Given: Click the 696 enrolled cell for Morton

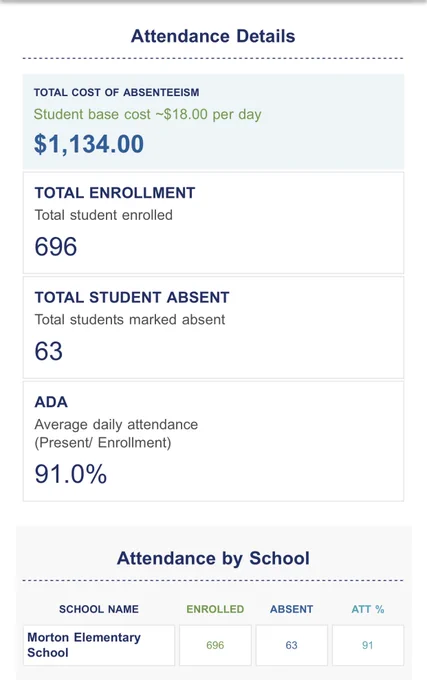Looking at the screenshot, I should (215, 645).
